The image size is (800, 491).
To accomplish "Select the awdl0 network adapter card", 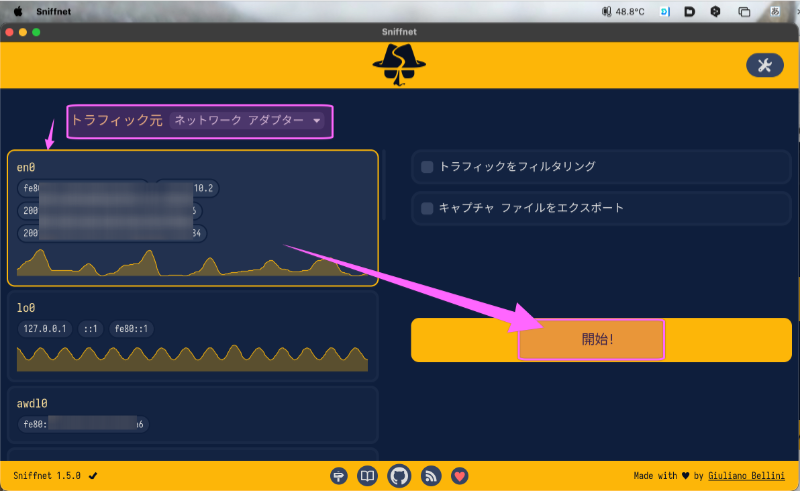I will (193, 414).
